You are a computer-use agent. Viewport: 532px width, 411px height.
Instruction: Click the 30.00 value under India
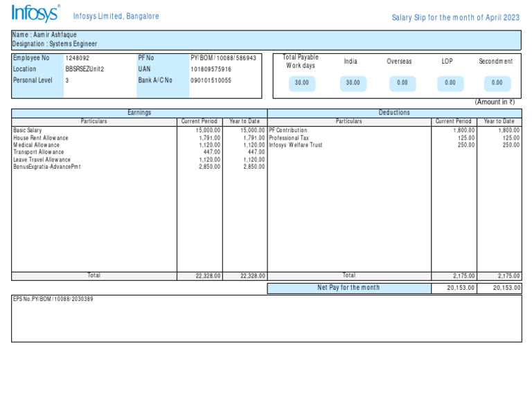pyautogui.click(x=353, y=83)
